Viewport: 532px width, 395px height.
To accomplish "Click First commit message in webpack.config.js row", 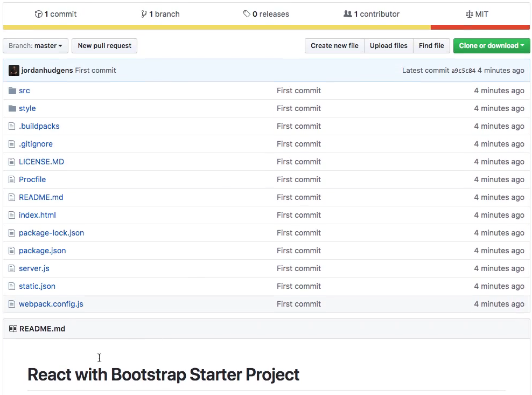I will pyautogui.click(x=298, y=303).
